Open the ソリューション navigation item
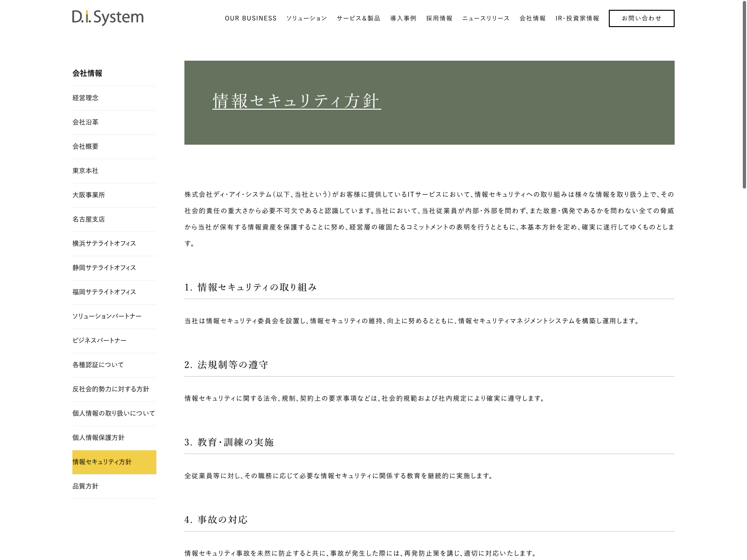Viewport: 747px width, 560px height. (306, 19)
